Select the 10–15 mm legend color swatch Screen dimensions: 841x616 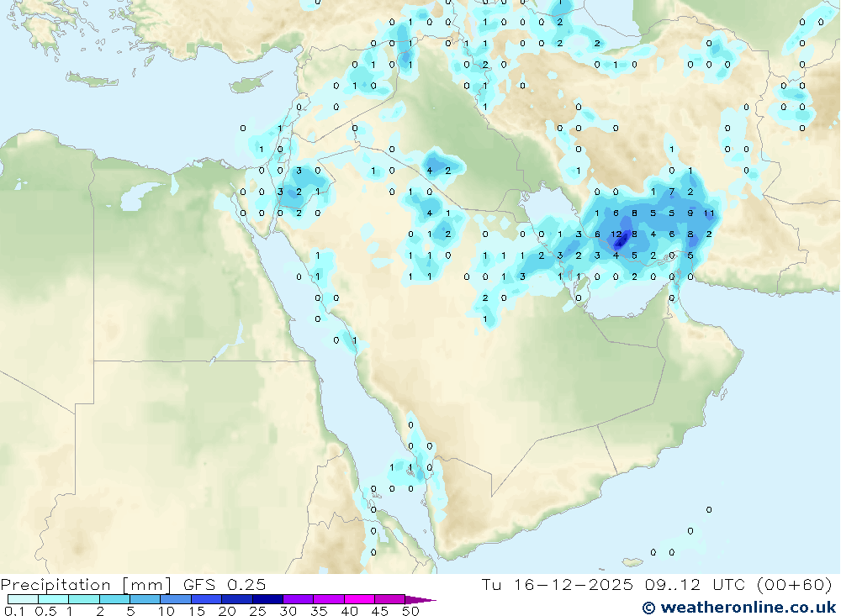[x=176, y=599]
